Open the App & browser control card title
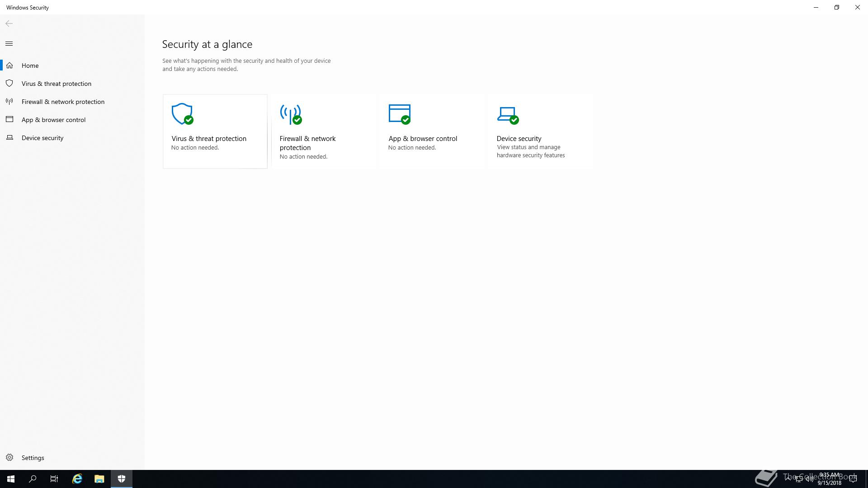 (x=423, y=139)
